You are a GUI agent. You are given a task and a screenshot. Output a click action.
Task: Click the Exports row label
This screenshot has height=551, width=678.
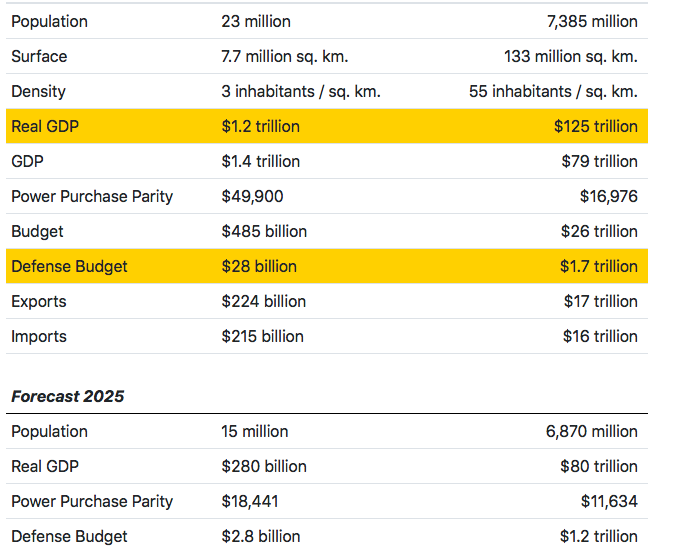click(x=39, y=301)
